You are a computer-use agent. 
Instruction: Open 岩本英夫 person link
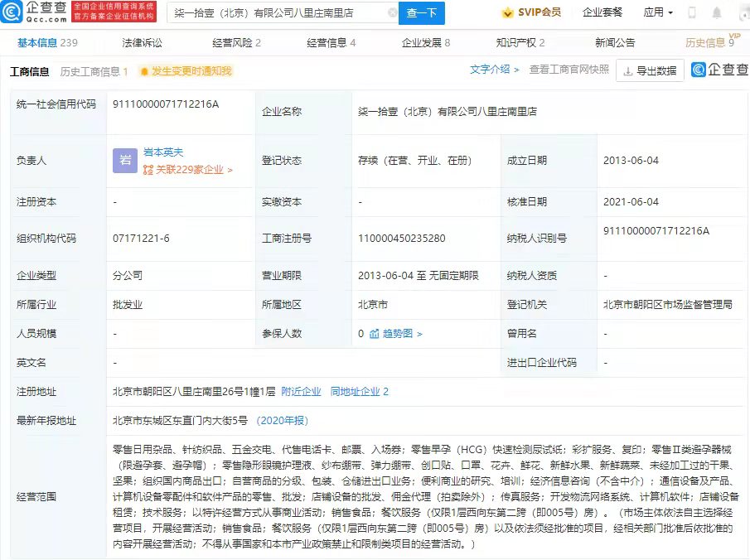(x=163, y=152)
